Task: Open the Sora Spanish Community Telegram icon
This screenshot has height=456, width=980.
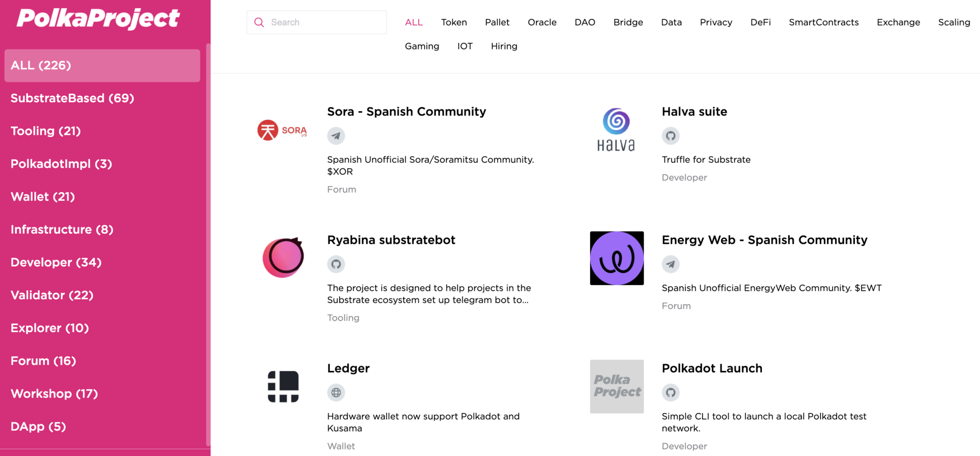Action: pyautogui.click(x=336, y=136)
